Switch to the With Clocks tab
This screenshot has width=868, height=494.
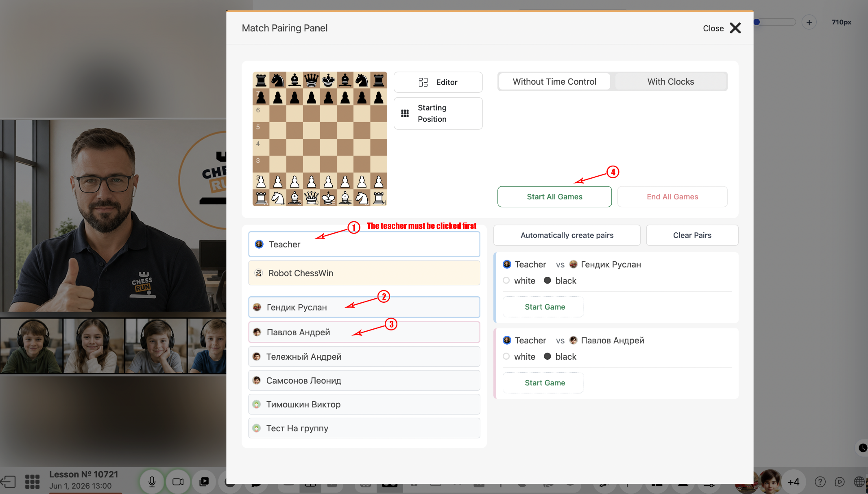tap(670, 81)
